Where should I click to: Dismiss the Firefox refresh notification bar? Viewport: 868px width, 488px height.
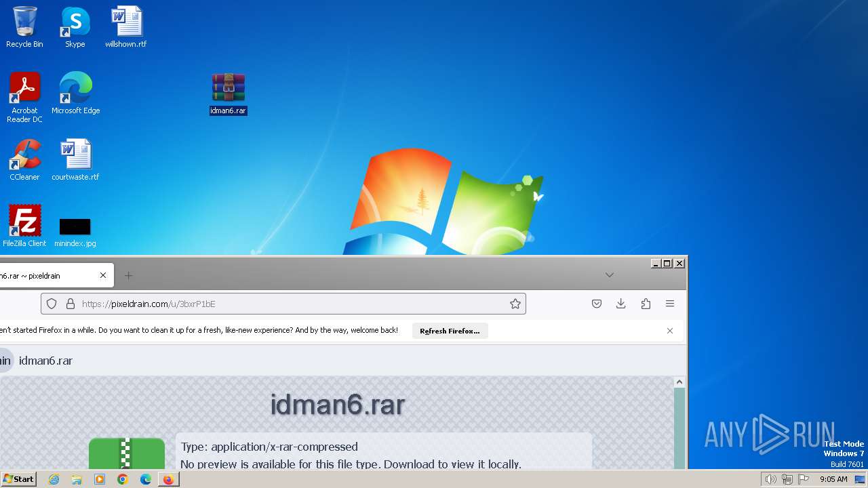point(670,331)
